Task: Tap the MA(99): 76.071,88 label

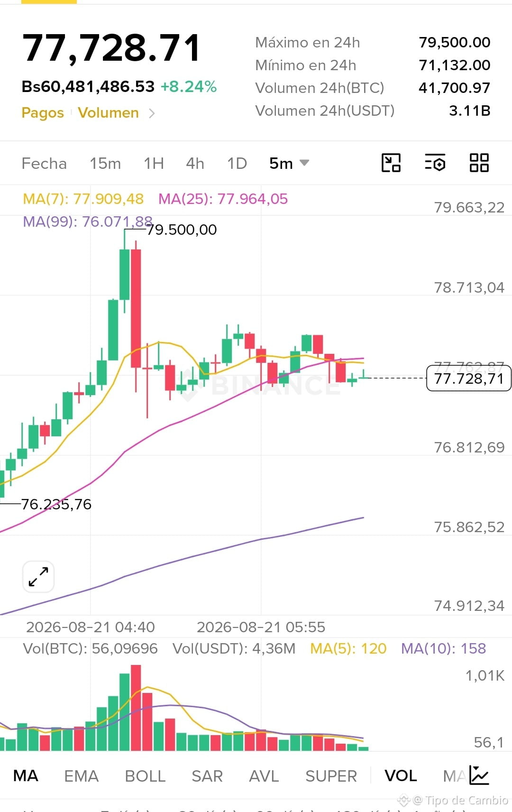Action: click(88, 221)
